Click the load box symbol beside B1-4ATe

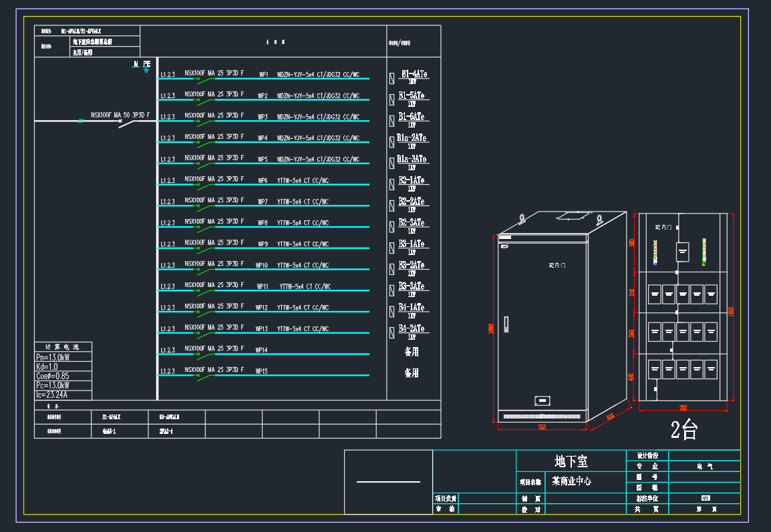392,78
